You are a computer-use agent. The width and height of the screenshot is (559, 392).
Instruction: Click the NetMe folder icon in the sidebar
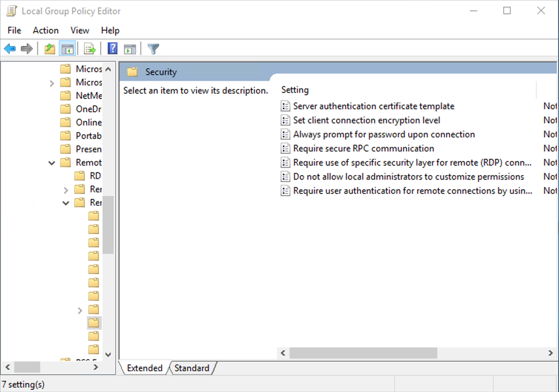coord(65,96)
